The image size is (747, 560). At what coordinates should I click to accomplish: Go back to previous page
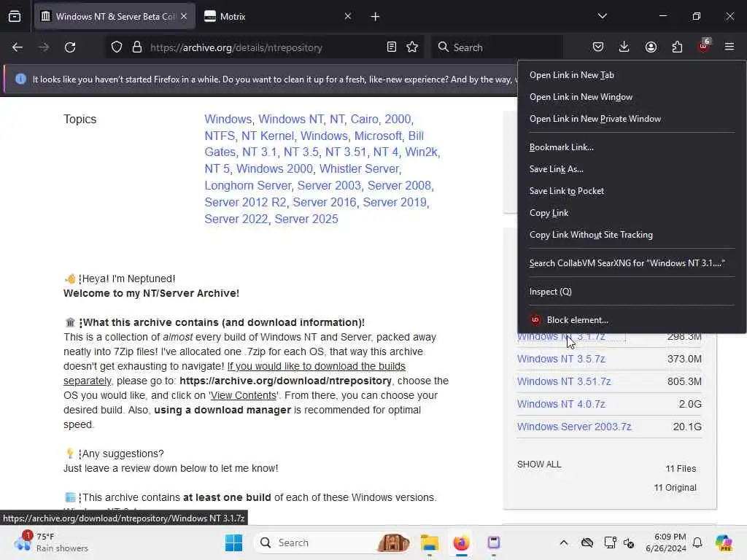point(18,47)
